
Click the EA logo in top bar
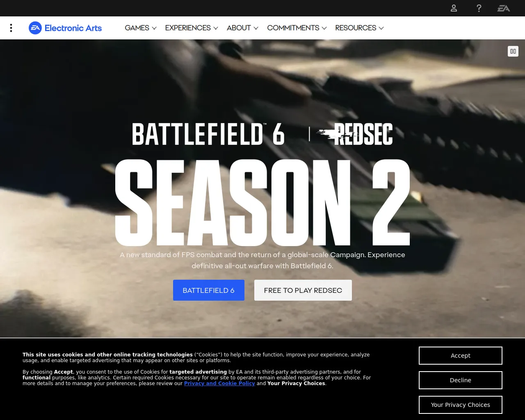504,8
